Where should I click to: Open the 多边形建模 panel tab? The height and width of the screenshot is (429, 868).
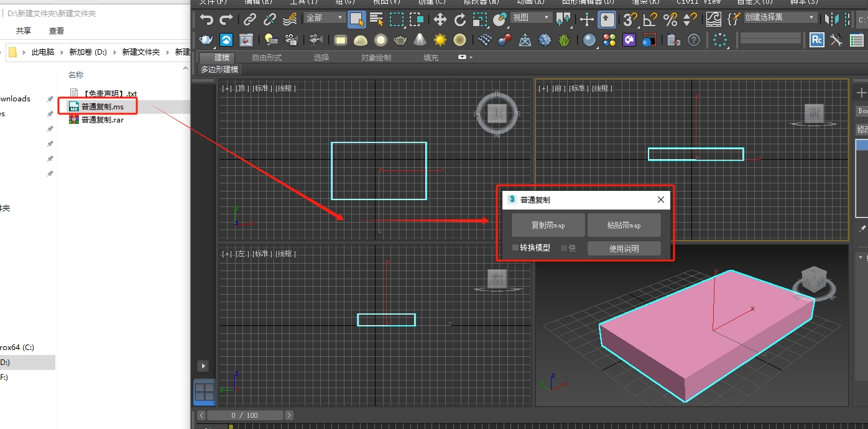pyautogui.click(x=219, y=69)
